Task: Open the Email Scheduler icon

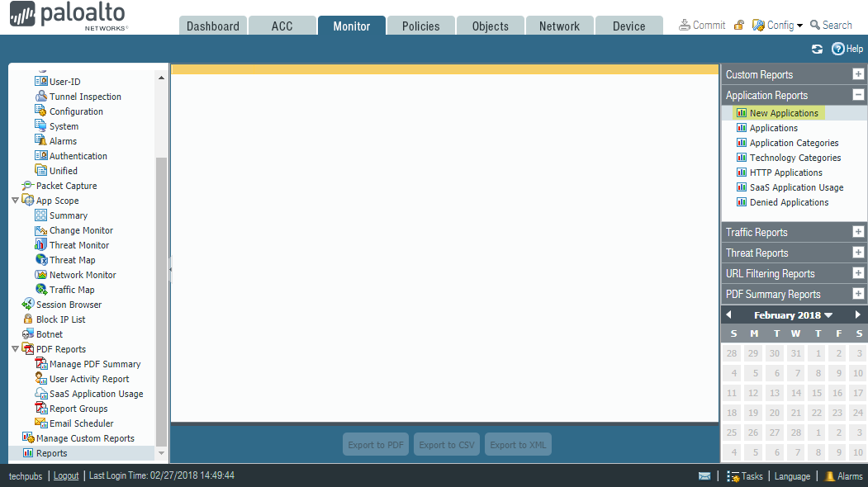Action: click(41, 423)
